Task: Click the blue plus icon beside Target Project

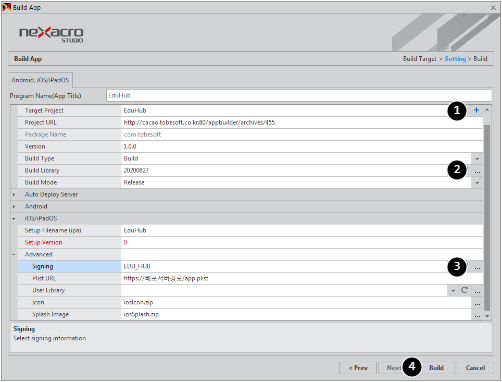Action: [476, 110]
